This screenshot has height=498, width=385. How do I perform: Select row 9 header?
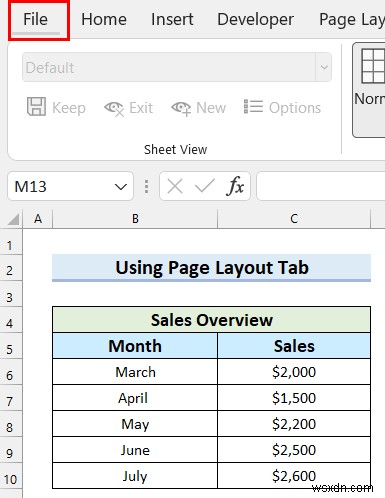click(11, 450)
